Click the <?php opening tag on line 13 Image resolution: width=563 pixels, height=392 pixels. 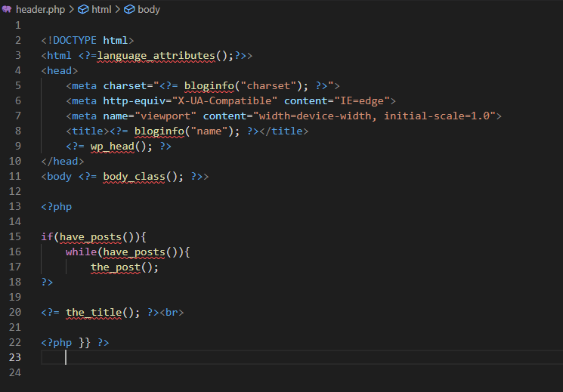click(57, 207)
